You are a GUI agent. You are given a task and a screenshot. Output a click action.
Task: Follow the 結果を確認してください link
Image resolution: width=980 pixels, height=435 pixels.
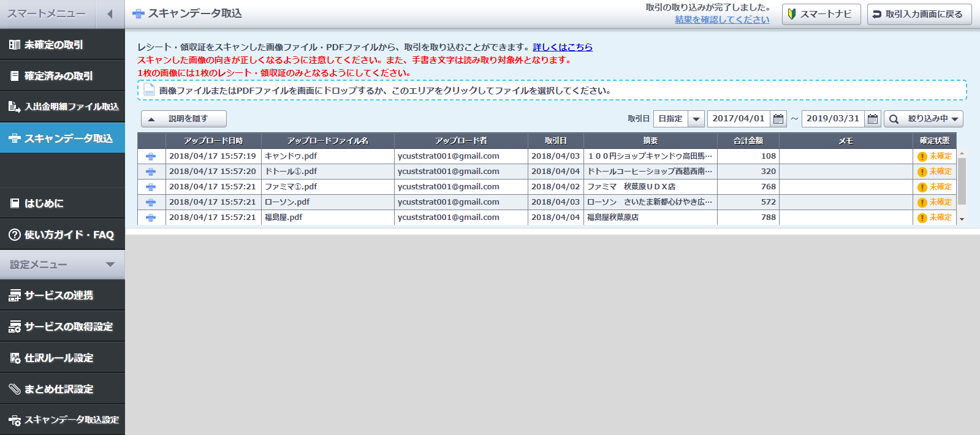(x=722, y=20)
